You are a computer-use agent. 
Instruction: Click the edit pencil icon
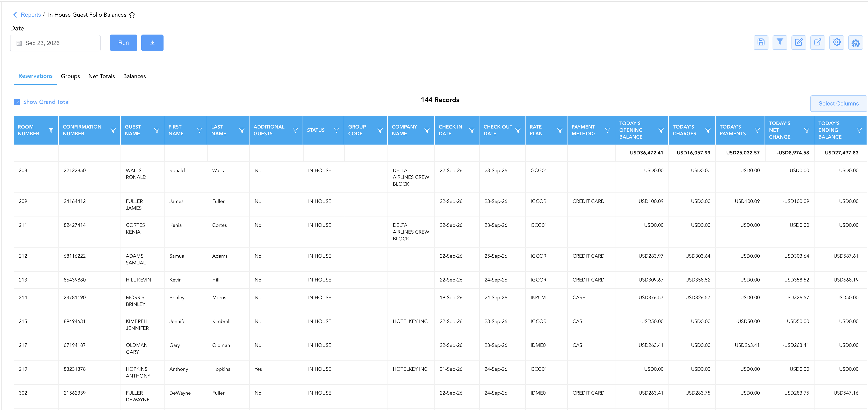(798, 42)
